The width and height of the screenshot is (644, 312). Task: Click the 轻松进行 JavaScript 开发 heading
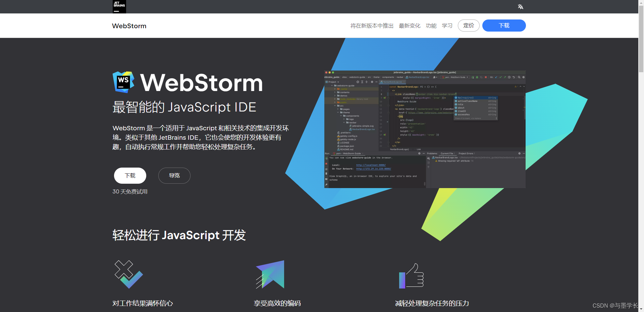click(x=179, y=235)
